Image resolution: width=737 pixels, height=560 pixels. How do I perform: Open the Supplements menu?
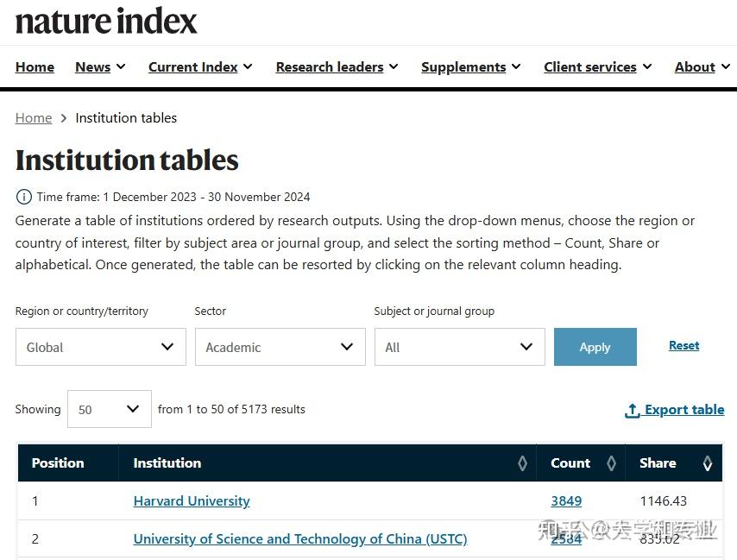click(464, 66)
